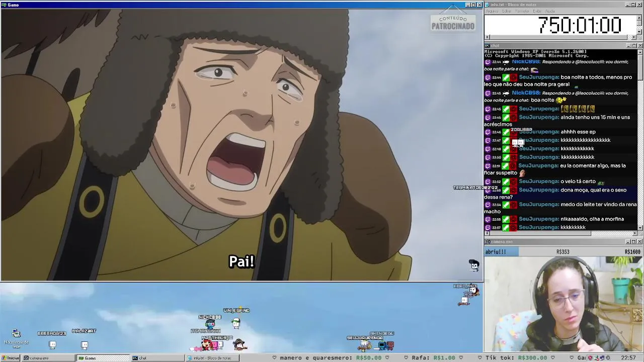Open Formatar menu in Bloco de notas
The height and width of the screenshot is (362, 644).
pyautogui.click(x=522, y=11)
